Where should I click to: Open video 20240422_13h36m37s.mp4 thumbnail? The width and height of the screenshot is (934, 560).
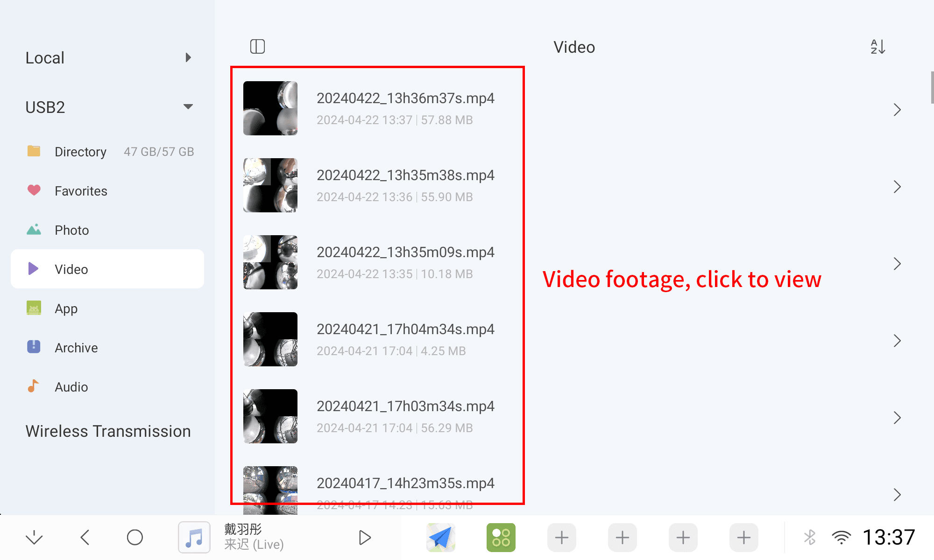(270, 108)
